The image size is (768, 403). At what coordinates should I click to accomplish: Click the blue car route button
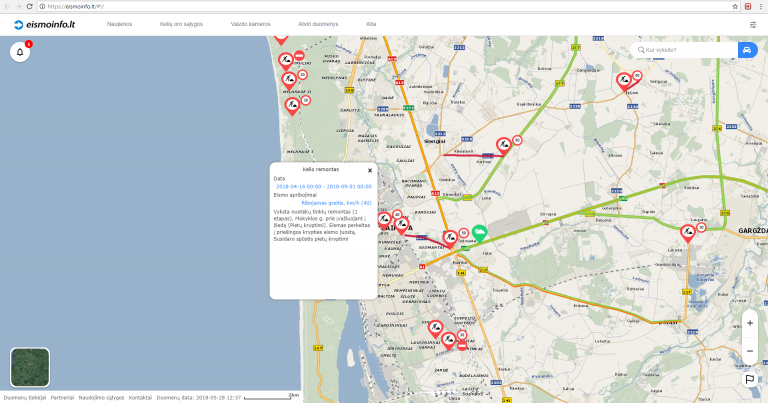[x=746, y=50]
